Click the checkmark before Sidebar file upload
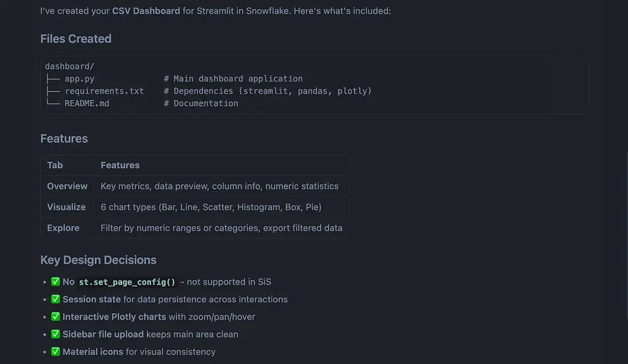 pyautogui.click(x=55, y=334)
